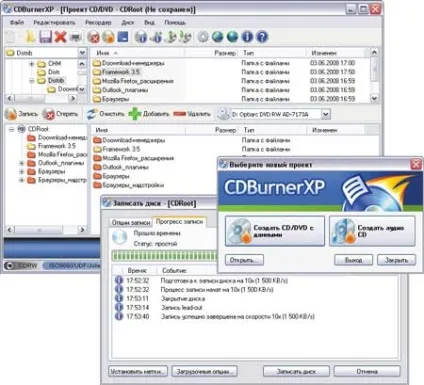Open the Диск menu
The height and width of the screenshot is (385, 424).
[x=128, y=23]
